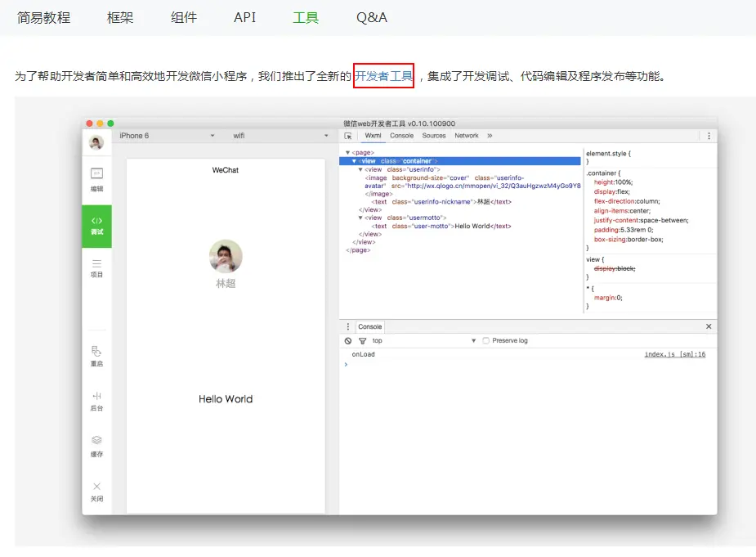756x557 pixels.
Task: Open the 编辑 editor sidebar icon
Action: coord(97,180)
